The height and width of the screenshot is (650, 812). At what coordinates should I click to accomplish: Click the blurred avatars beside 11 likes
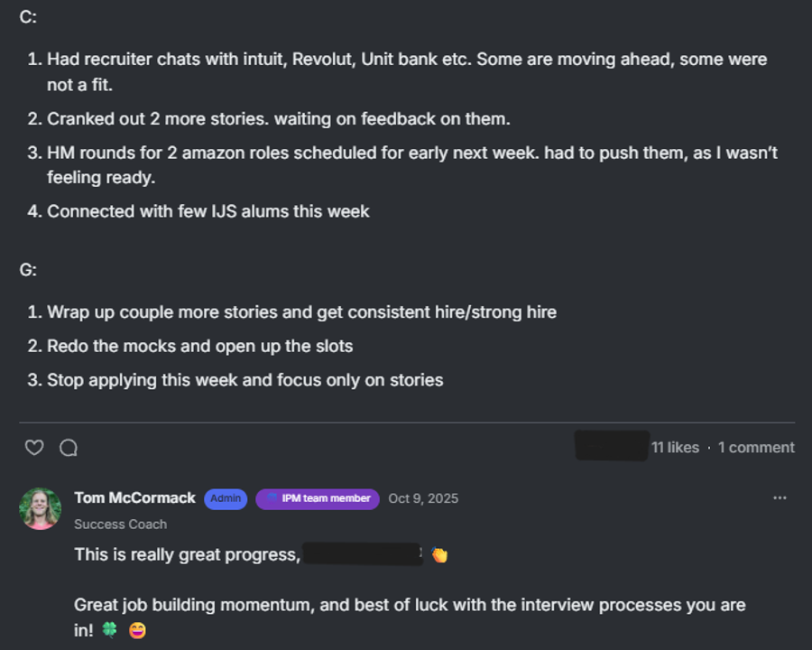[612, 446]
